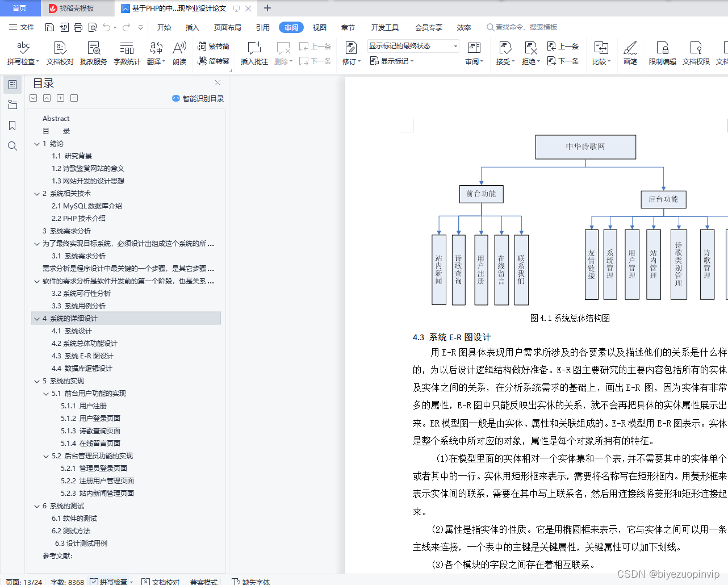Open the Bookmark sidebar panel
Viewport: 728px width, 585px height.
(12, 126)
